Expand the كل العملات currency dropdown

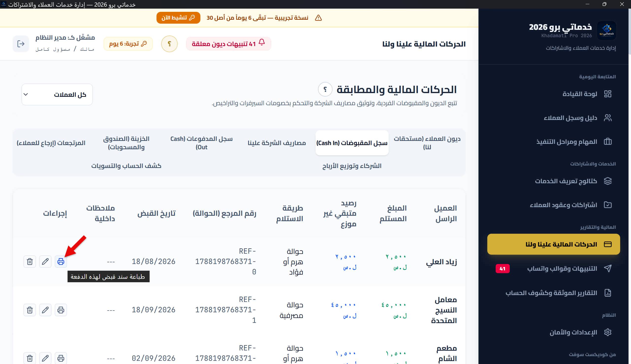point(57,95)
